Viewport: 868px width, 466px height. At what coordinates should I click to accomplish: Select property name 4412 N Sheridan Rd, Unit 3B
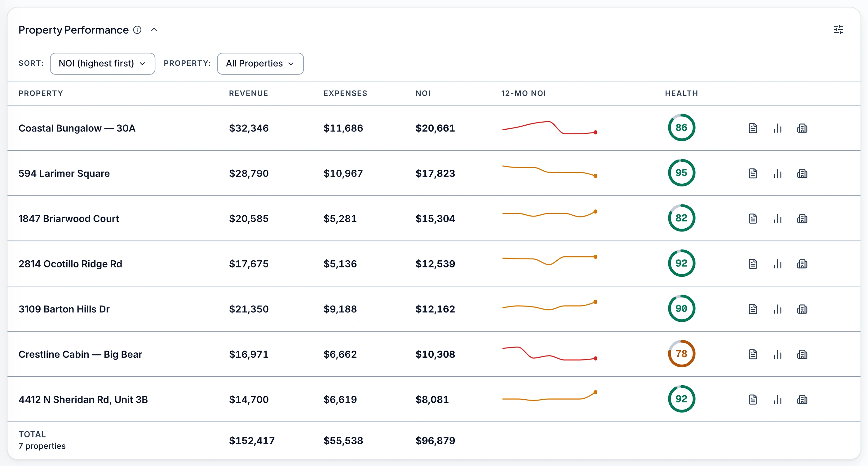pos(83,399)
